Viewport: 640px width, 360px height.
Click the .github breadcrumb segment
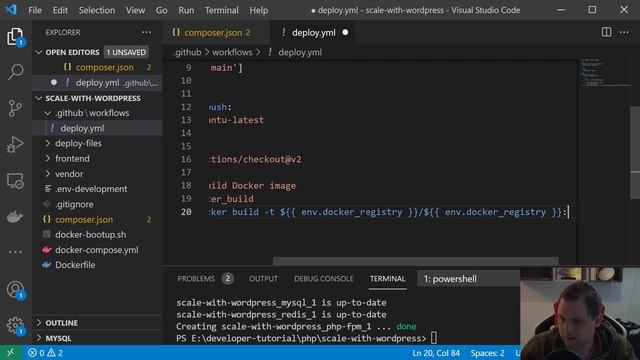point(188,52)
